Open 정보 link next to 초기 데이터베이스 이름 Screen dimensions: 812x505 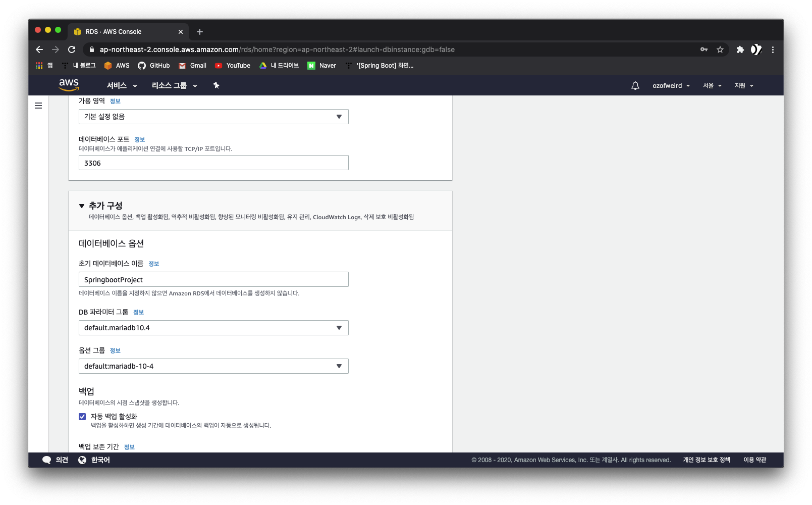point(153,264)
